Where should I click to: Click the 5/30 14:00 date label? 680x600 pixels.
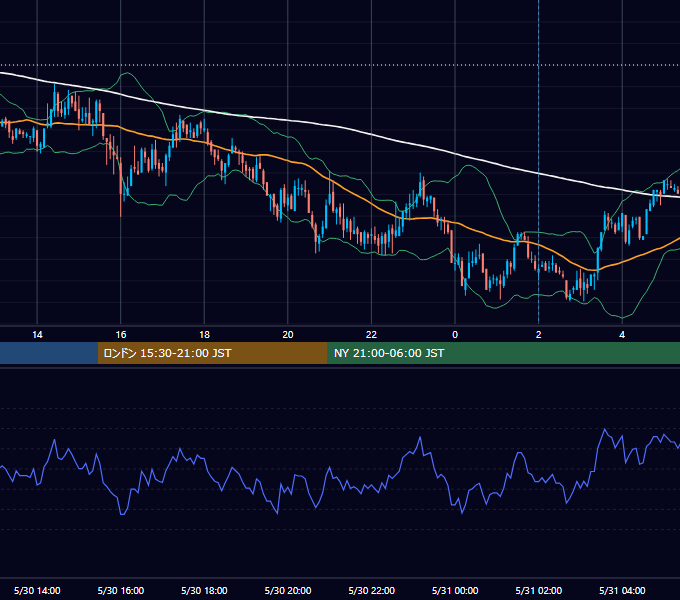click(37, 590)
